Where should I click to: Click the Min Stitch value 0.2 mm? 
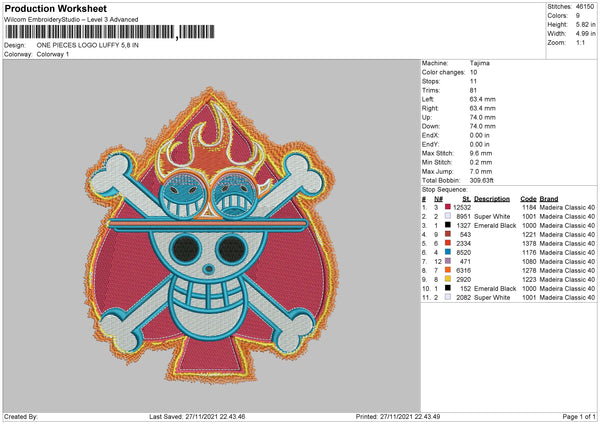click(x=481, y=162)
